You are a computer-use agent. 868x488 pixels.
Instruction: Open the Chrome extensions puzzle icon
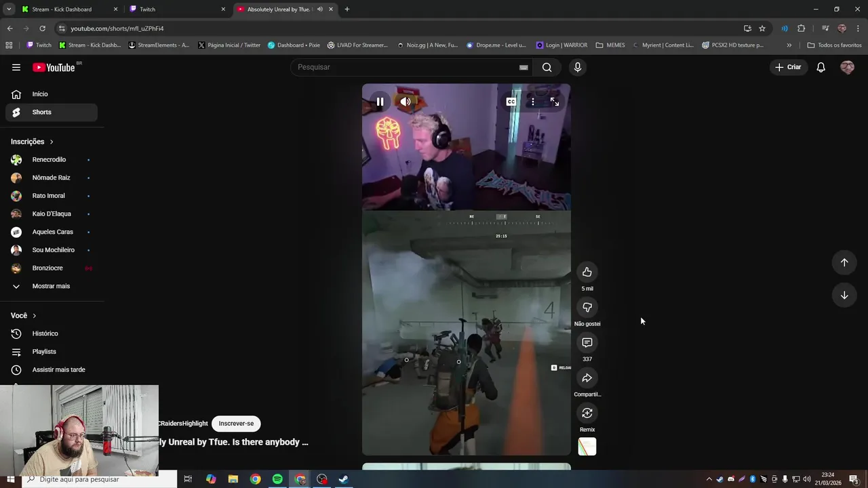click(802, 28)
